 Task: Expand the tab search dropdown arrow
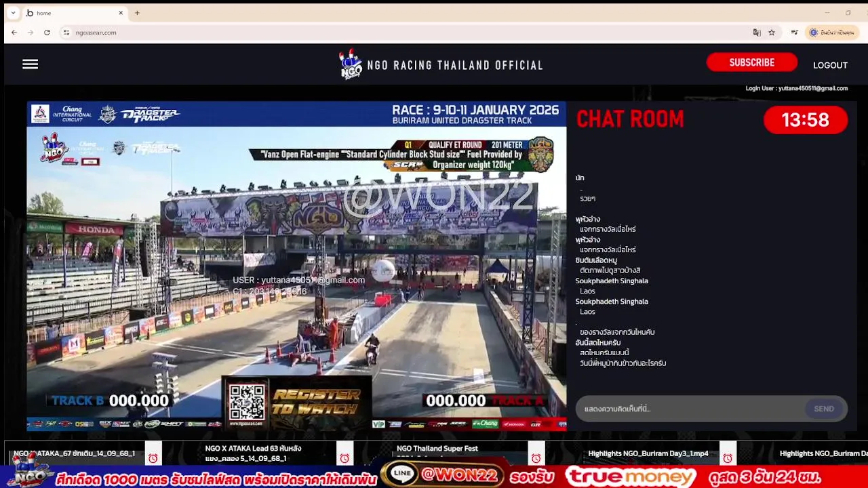coord(13,13)
